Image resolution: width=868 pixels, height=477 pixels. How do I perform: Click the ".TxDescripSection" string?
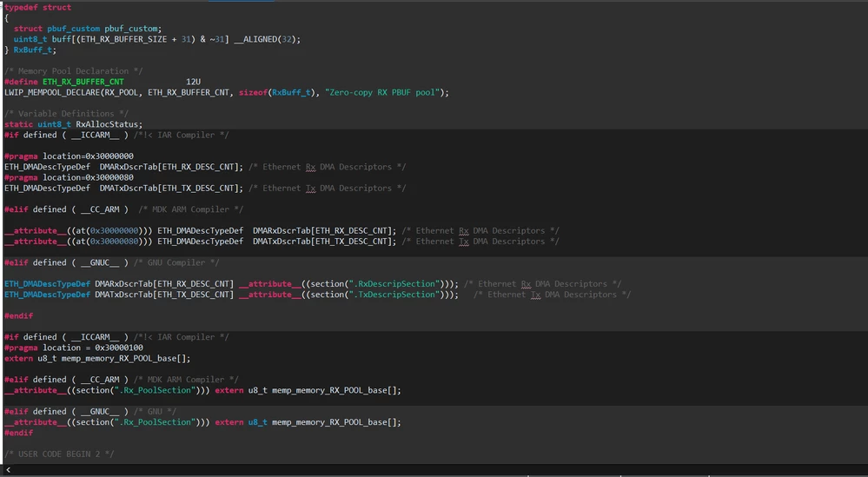point(394,295)
